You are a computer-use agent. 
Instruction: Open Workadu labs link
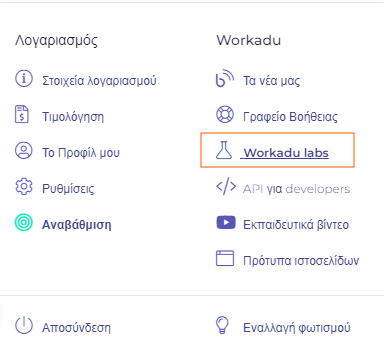pos(285,153)
